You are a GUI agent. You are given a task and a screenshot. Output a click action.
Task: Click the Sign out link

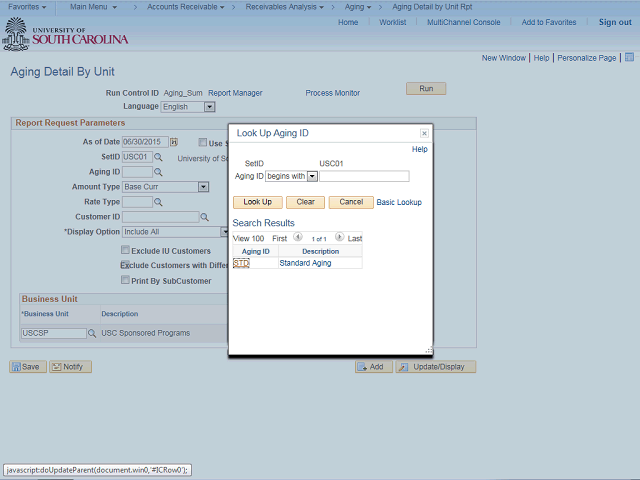(x=615, y=22)
